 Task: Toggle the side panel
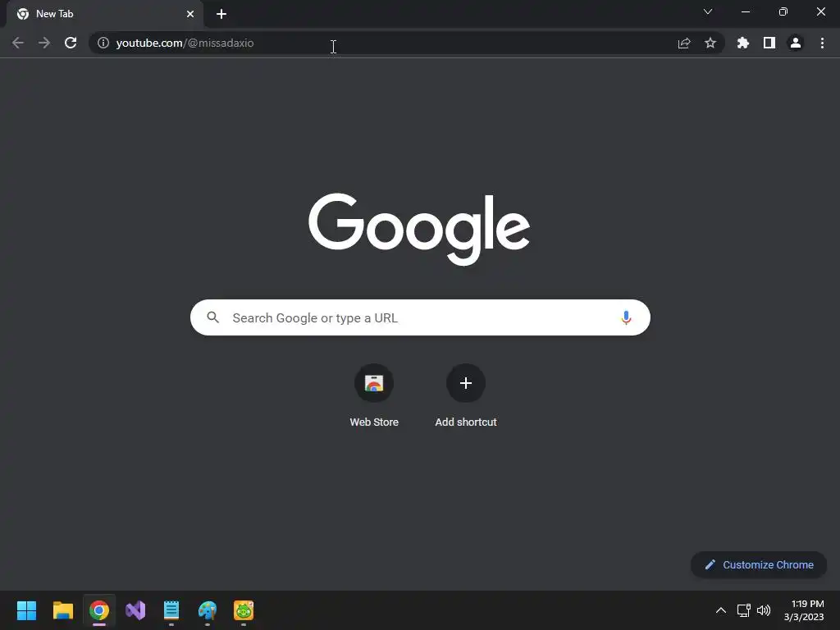click(x=769, y=43)
